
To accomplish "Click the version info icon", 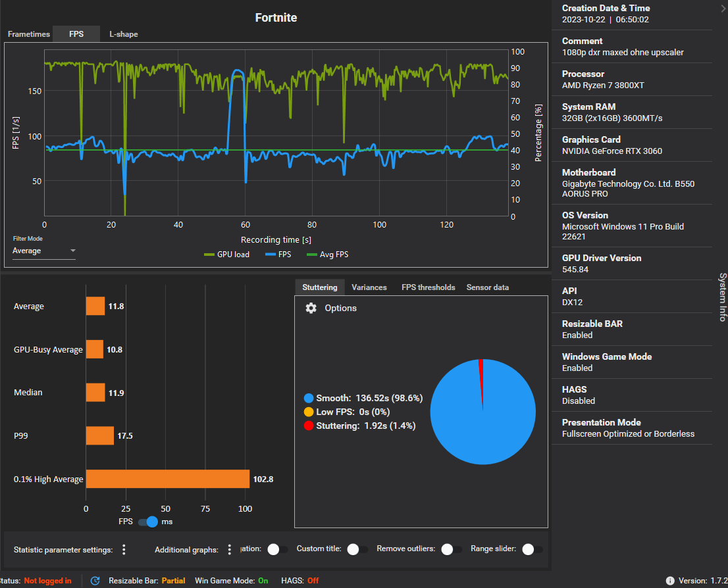I will (x=670, y=581).
